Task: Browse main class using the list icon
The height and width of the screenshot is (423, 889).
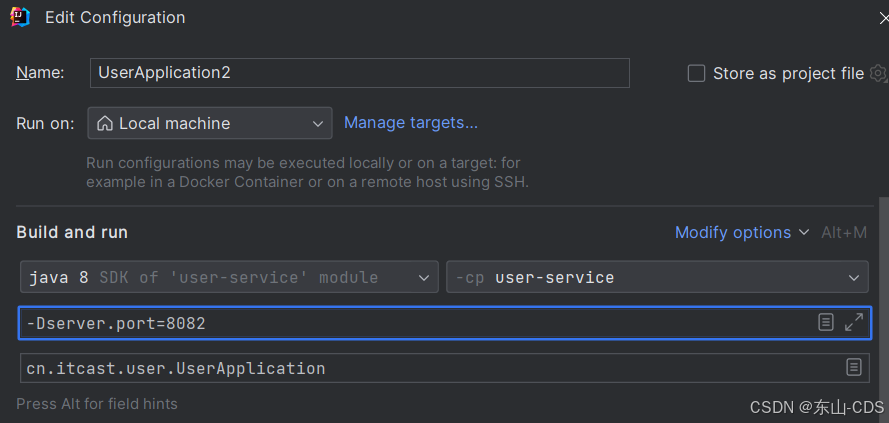Action: (x=854, y=367)
